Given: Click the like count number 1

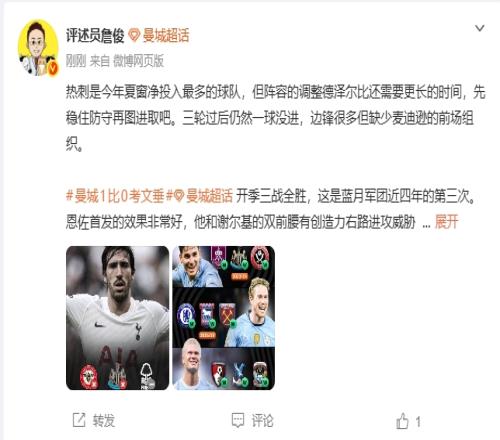Looking at the screenshot, I should tap(418, 422).
